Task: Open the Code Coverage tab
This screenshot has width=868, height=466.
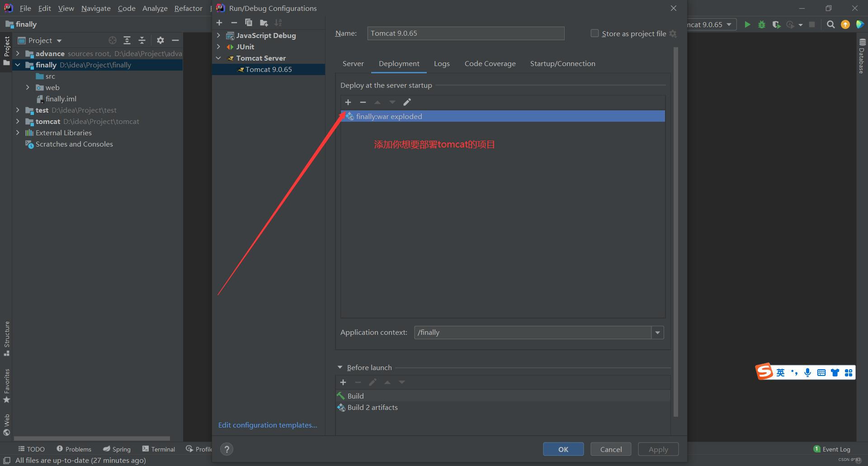Action: click(490, 64)
